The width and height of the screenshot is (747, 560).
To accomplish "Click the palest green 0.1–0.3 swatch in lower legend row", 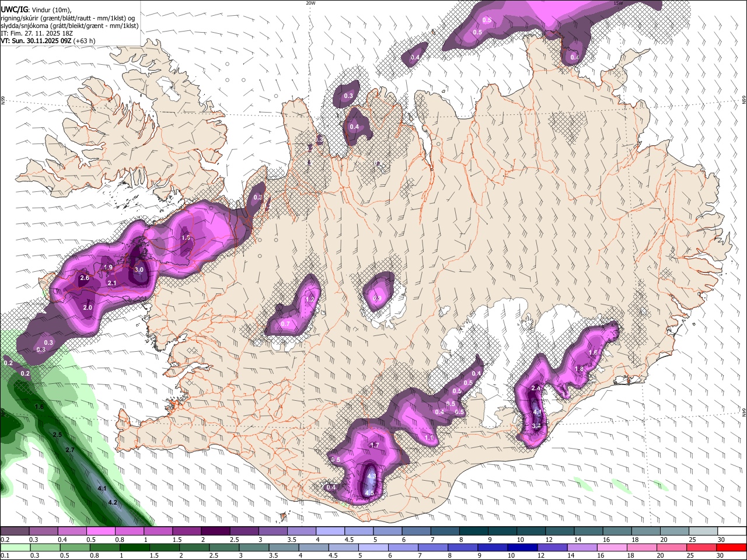I will [15, 547].
